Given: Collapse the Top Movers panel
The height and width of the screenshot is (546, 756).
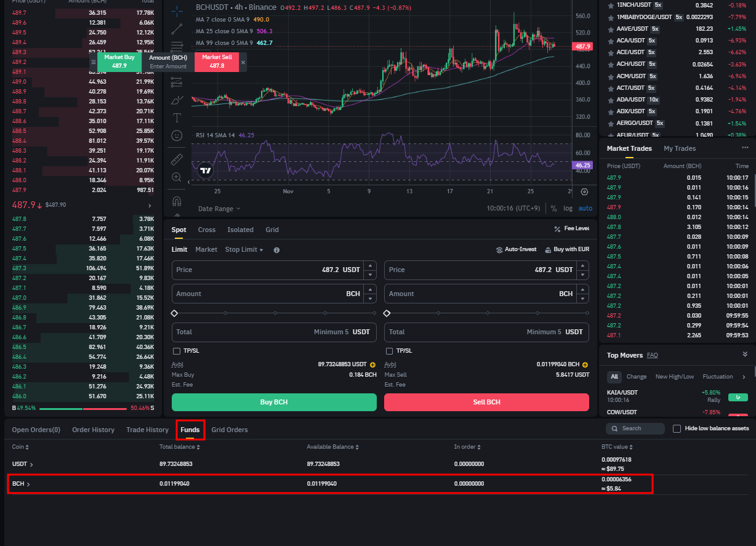Looking at the screenshot, I should coord(745,355).
